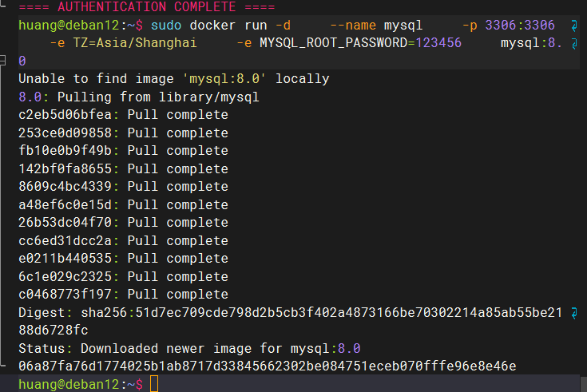Screen dimensions: 587x392
Task: Click the sha256 digest value
Action: pyautogui.click(x=322, y=313)
